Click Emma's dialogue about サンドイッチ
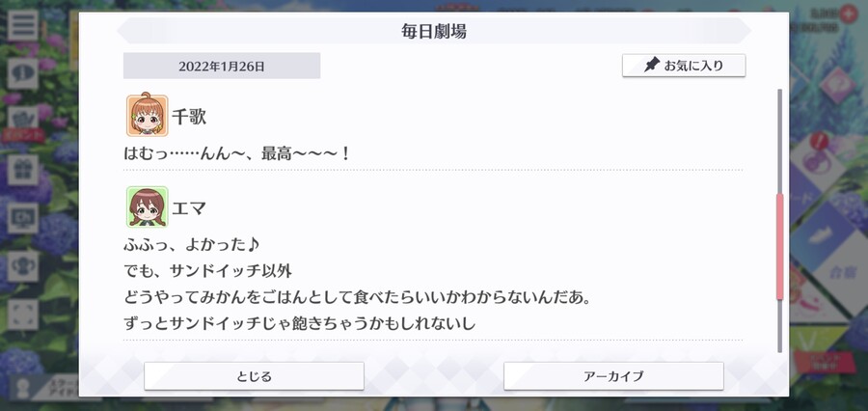 coord(358,284)
